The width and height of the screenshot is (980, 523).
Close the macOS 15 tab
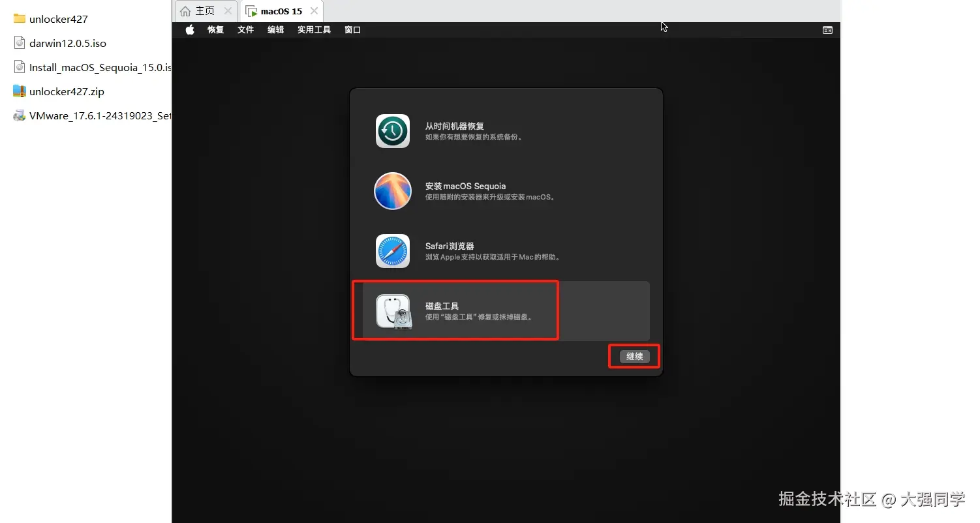click(314, 11)
